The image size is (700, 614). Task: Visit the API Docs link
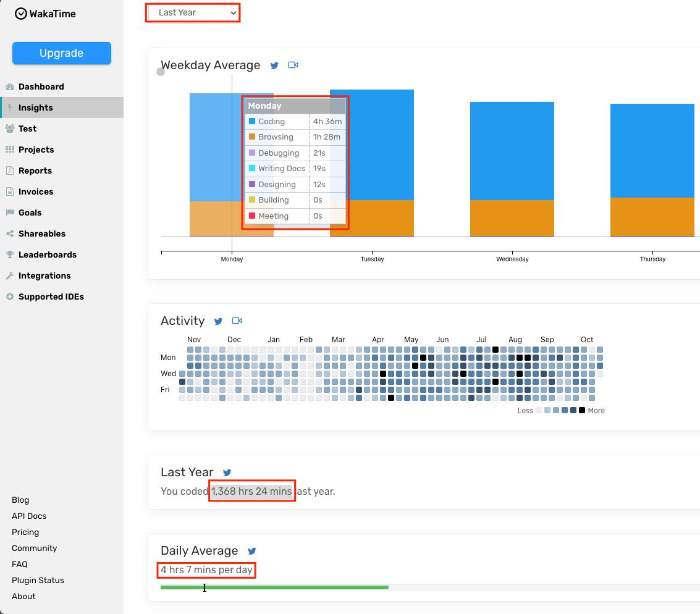tap(29, 516)
